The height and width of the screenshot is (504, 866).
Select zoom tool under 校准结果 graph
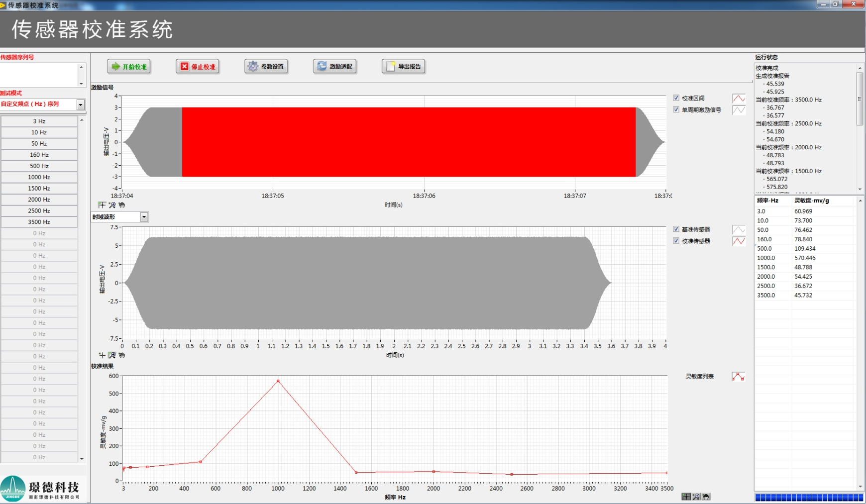coord(696,497)
